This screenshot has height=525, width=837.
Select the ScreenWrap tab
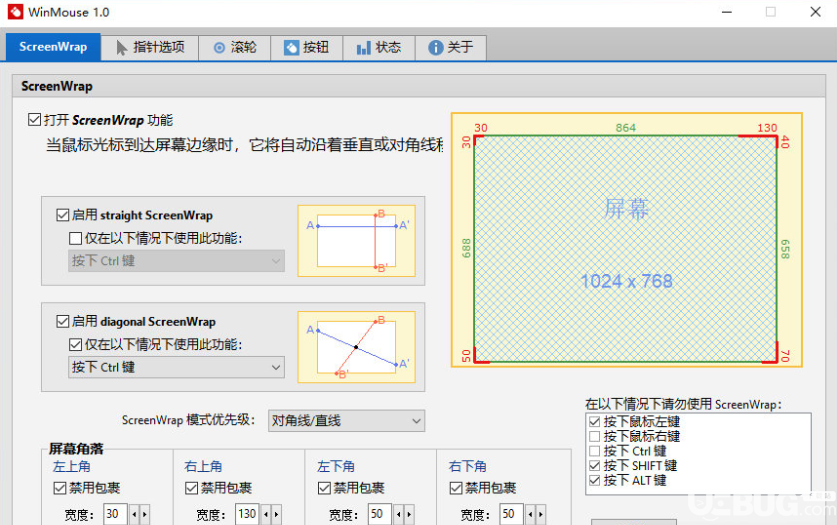click(53, 47)
